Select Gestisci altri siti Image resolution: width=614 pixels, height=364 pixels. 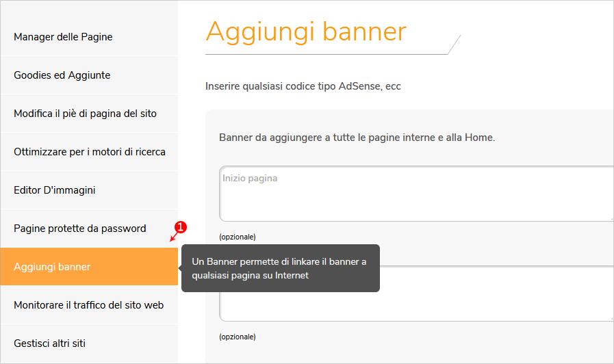(x=89, y=343)
